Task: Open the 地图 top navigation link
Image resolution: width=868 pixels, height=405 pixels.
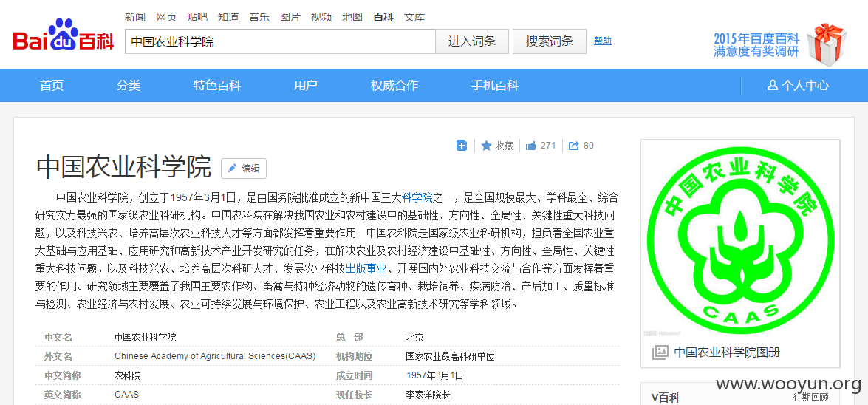Action: pos(352,16)
